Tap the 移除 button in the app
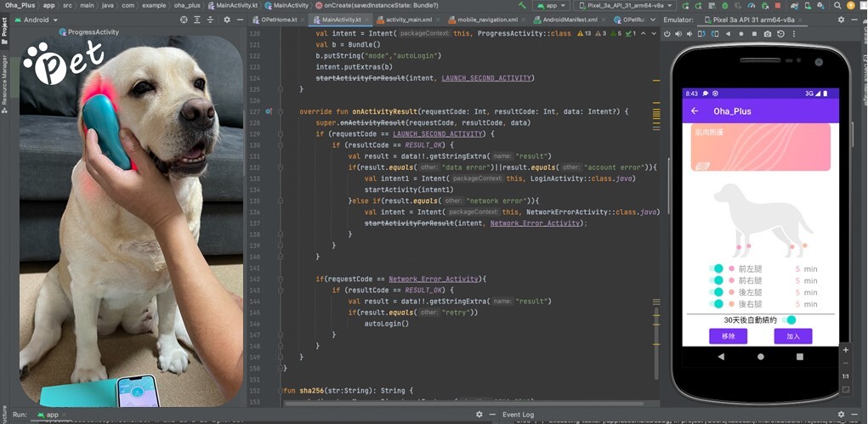The image size is (868, 424). click(728, 336)
